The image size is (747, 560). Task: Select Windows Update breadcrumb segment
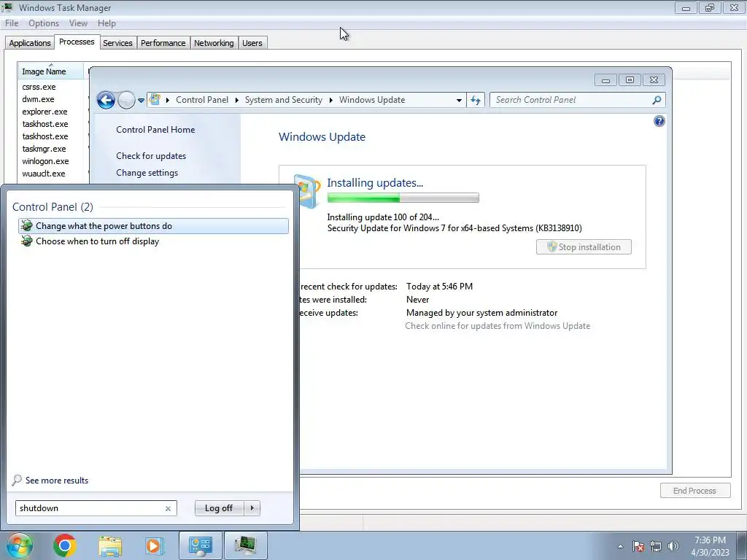pos(372,100)
